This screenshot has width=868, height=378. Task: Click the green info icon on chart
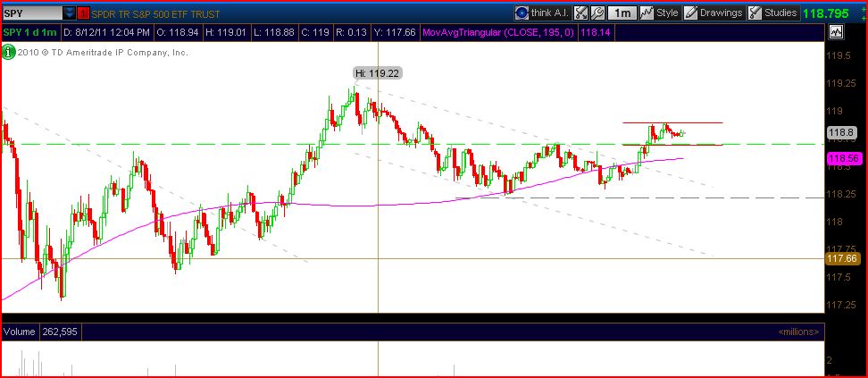(8, 53)
